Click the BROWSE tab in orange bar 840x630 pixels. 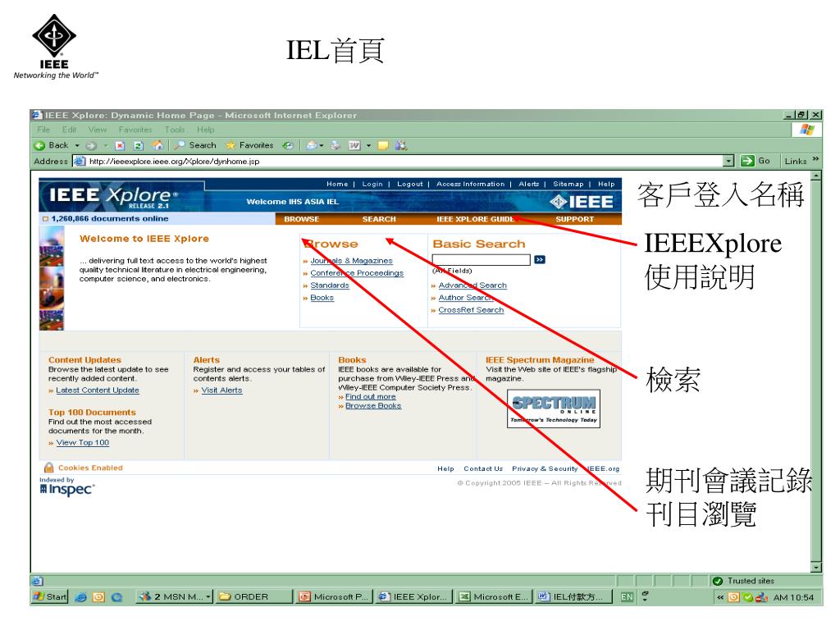point(302,219)
